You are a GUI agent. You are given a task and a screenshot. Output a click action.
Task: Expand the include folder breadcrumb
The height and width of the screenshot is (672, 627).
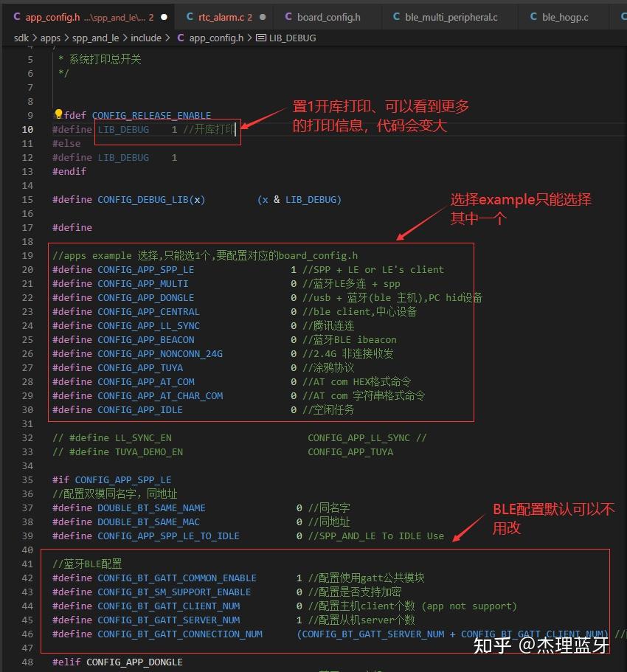pyautogui.click(x=145, y=38)
